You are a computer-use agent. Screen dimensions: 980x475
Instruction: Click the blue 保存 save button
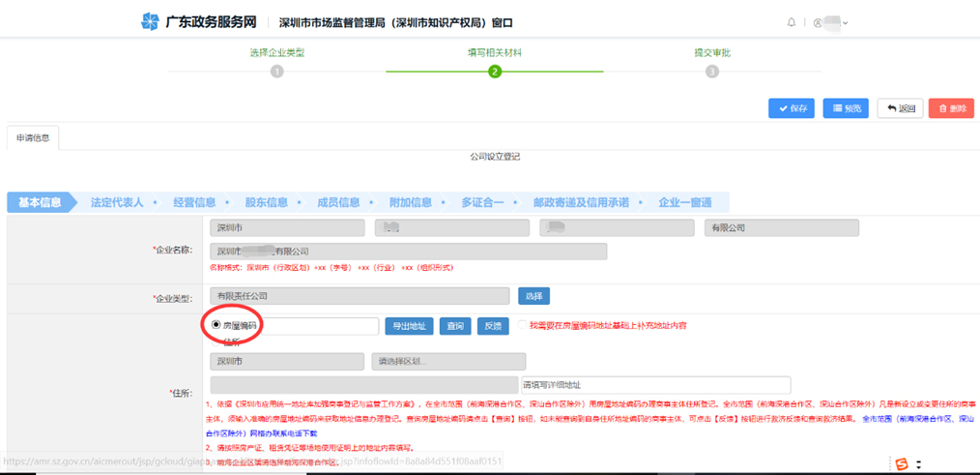[792, 108]
